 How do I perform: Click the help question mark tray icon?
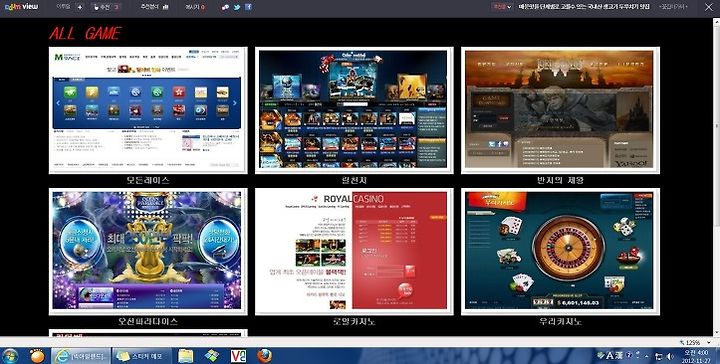point(629,354)
